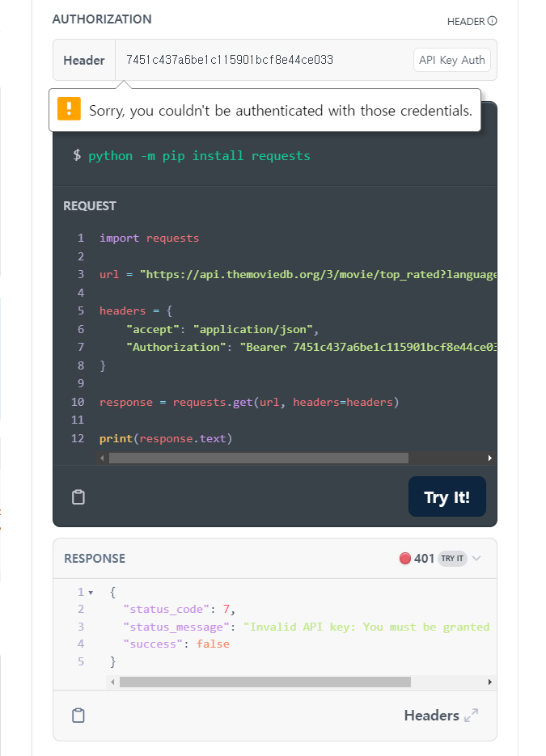Viewport: 546px width, 756px height.
Task: Copy the Python request code snippet
Action: pyautogui.click(x=78, y=496)
